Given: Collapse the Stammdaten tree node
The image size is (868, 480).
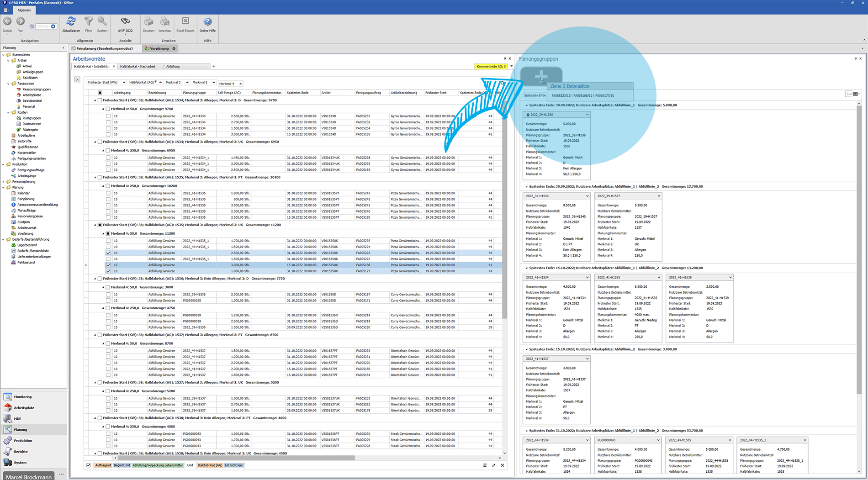Looking at the screenshot, I should pos(3,55).
